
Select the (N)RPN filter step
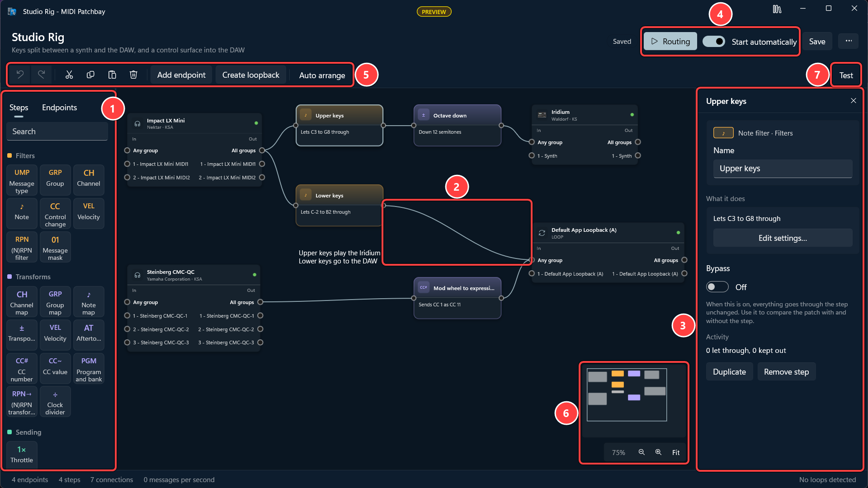pos(22,247)
